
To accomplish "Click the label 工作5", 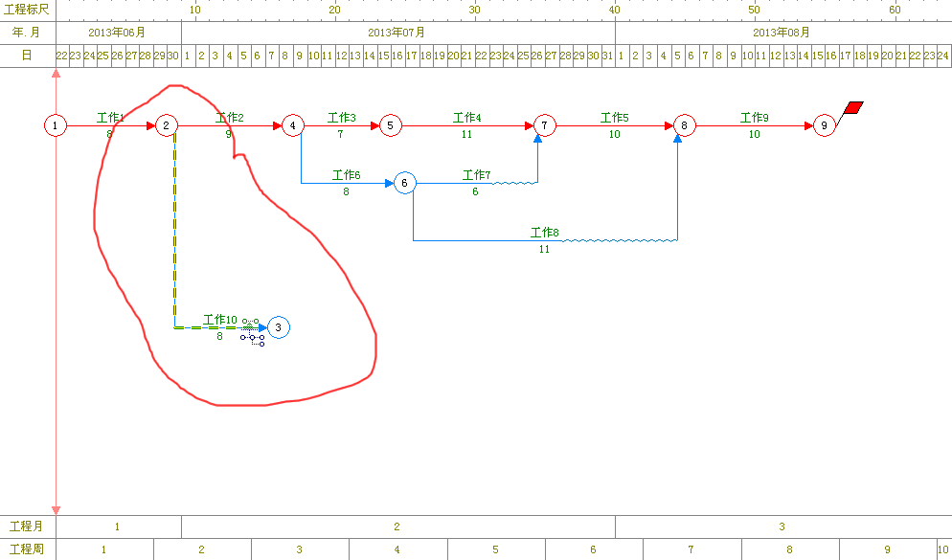I will coord(615,117).
